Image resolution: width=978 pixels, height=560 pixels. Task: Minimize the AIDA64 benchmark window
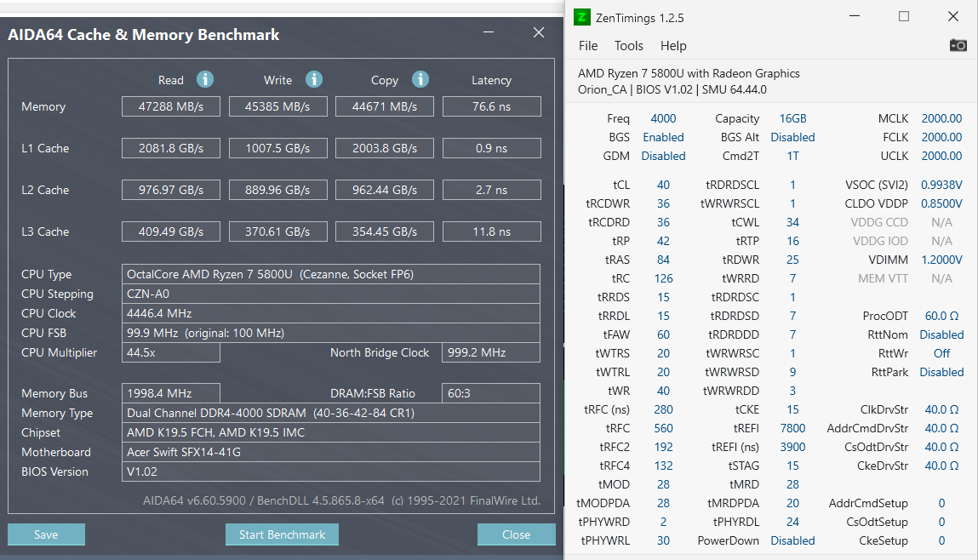pos(489,32)
